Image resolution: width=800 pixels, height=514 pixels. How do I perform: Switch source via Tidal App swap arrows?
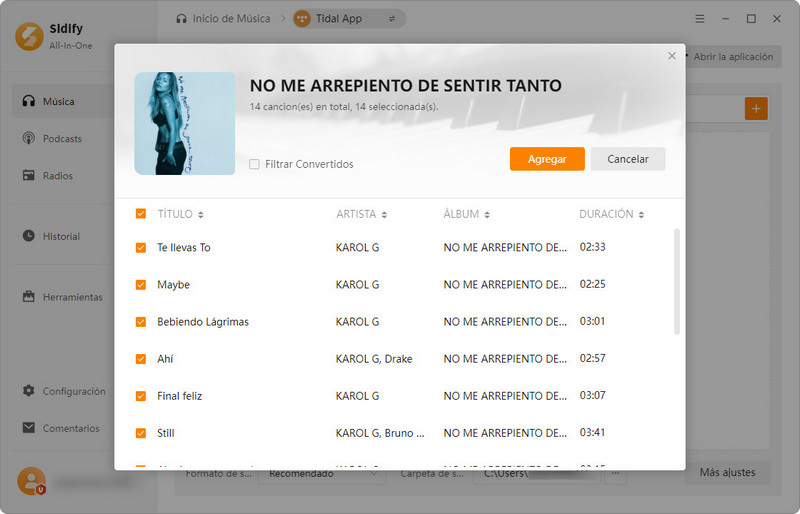392,19
